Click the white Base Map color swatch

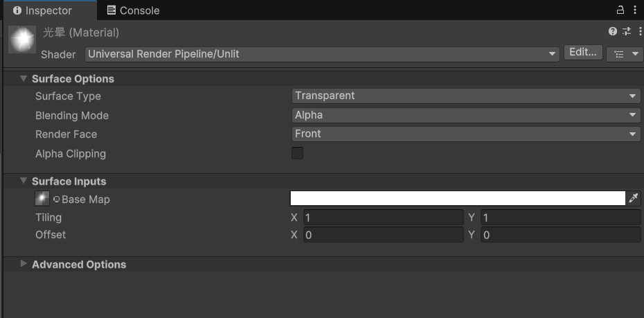(x=458, y=198)
